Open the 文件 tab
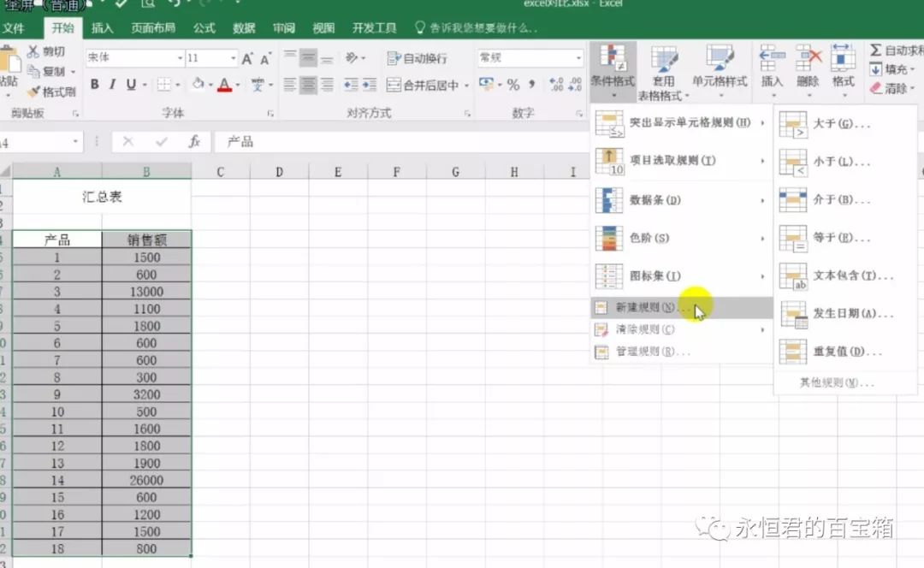The width and height of the screenshot is (924, 568). click(13, 27)
